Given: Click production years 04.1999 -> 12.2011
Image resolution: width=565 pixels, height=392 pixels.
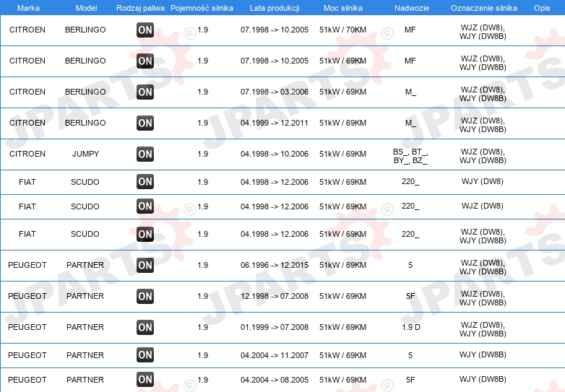Looking at the screenshot, I should point(275,123).
